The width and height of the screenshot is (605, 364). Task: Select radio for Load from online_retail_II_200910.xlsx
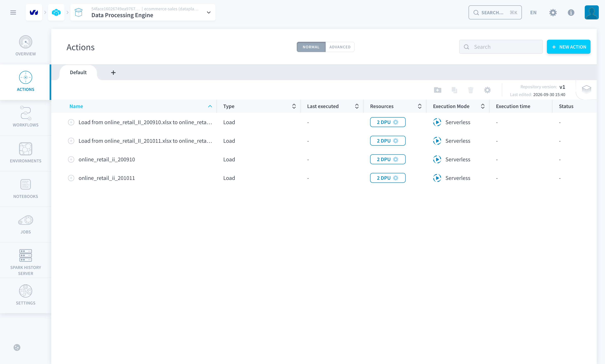71,122
